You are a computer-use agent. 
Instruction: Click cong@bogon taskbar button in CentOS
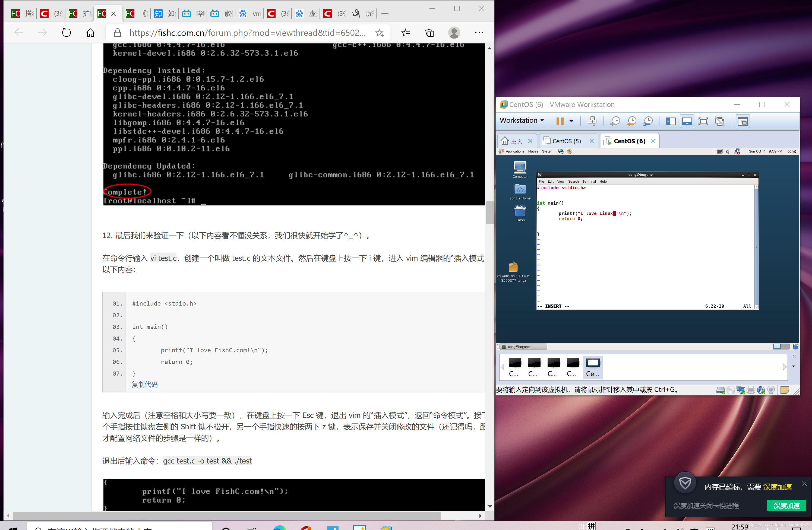523,347
